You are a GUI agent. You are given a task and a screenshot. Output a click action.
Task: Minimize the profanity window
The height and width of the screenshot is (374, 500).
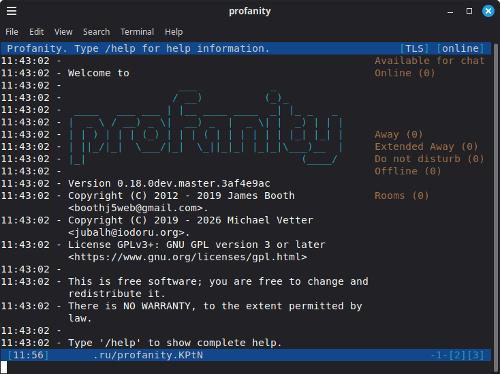tap(450, 12)
